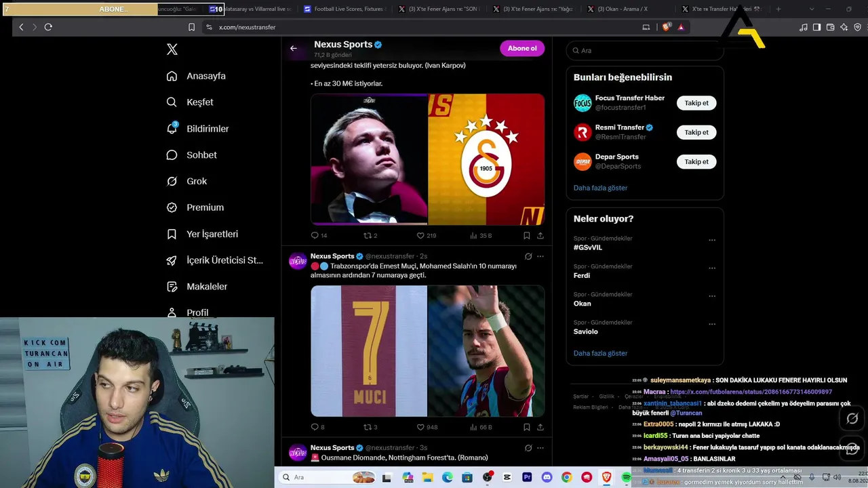The image size is (868, 488).
Task: Share the Ernest Muçi post
Action: (x=540, y=427)
